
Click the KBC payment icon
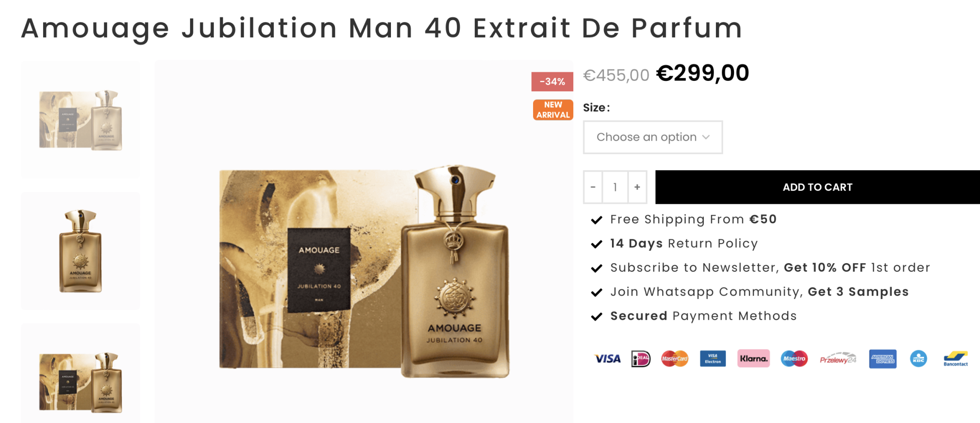[x=918, y=358]
